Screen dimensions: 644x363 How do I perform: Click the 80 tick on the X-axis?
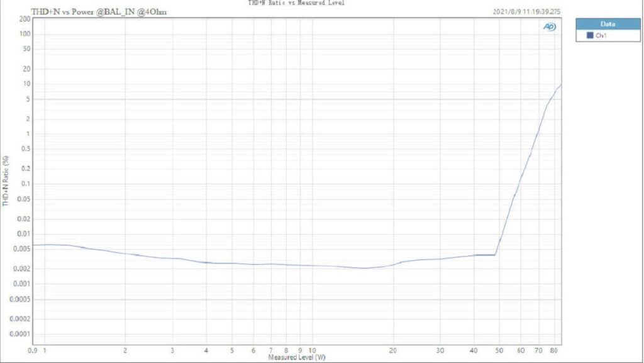tap(553, 350)
